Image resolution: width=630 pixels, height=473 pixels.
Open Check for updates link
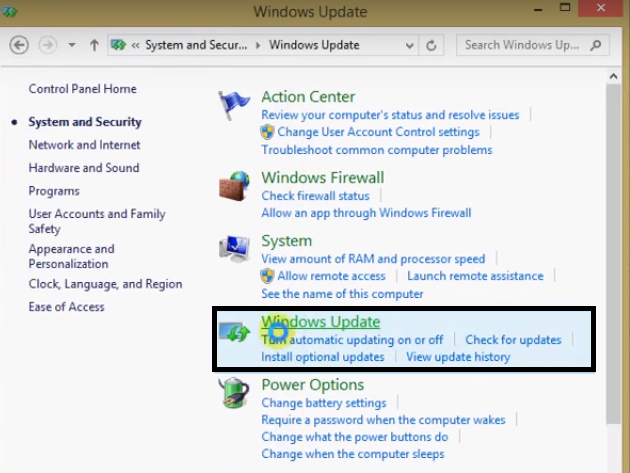point(513,340)
